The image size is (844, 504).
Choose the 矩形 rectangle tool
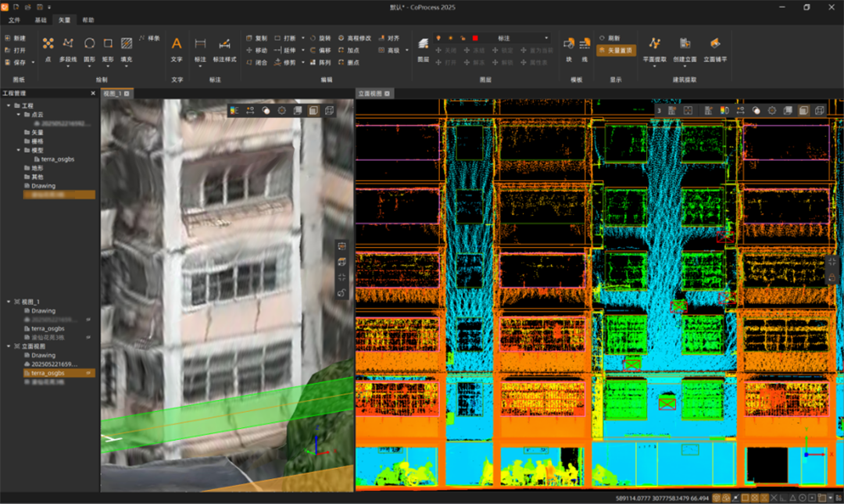click(108, 45)
